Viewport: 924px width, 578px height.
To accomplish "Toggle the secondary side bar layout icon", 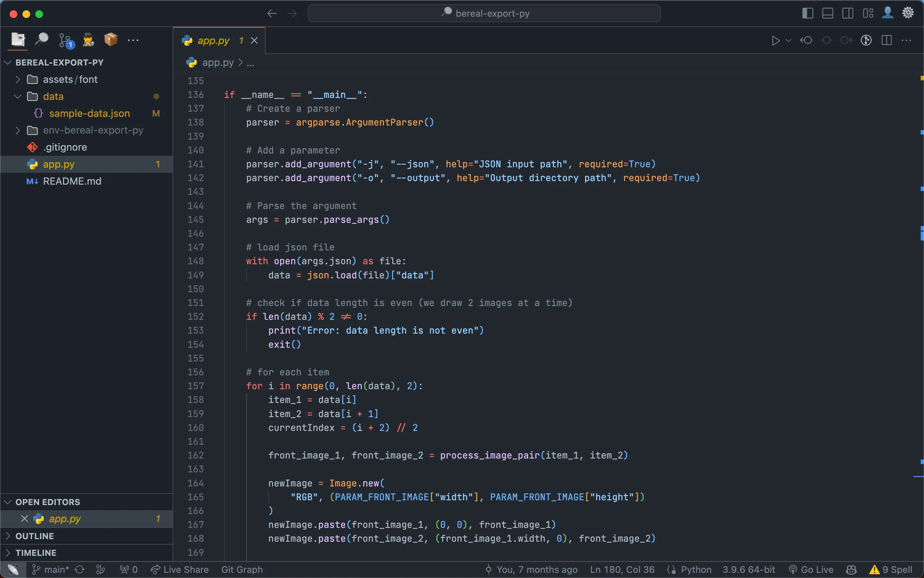I will [x=848, y=13].
